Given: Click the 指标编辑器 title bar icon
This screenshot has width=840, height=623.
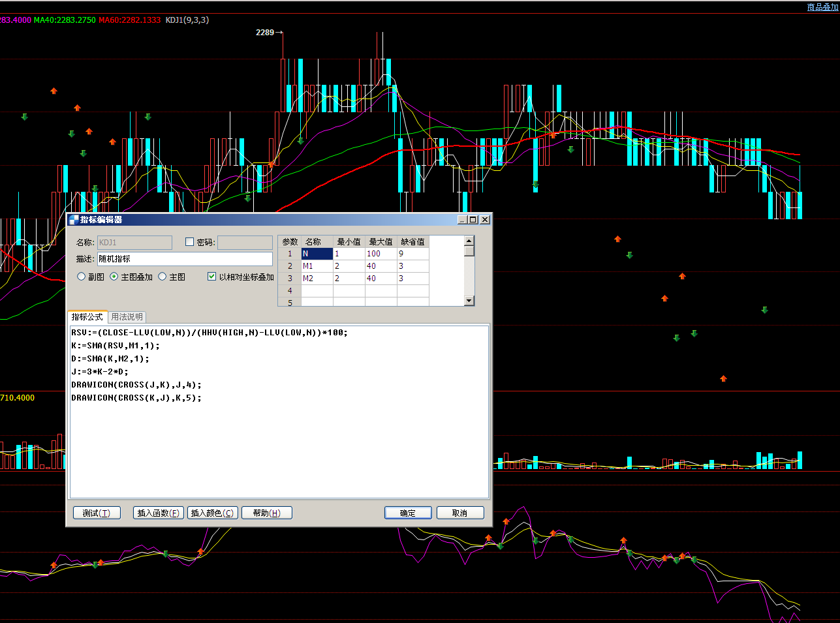Looking at the screenshot, I should tap(73, 220).
